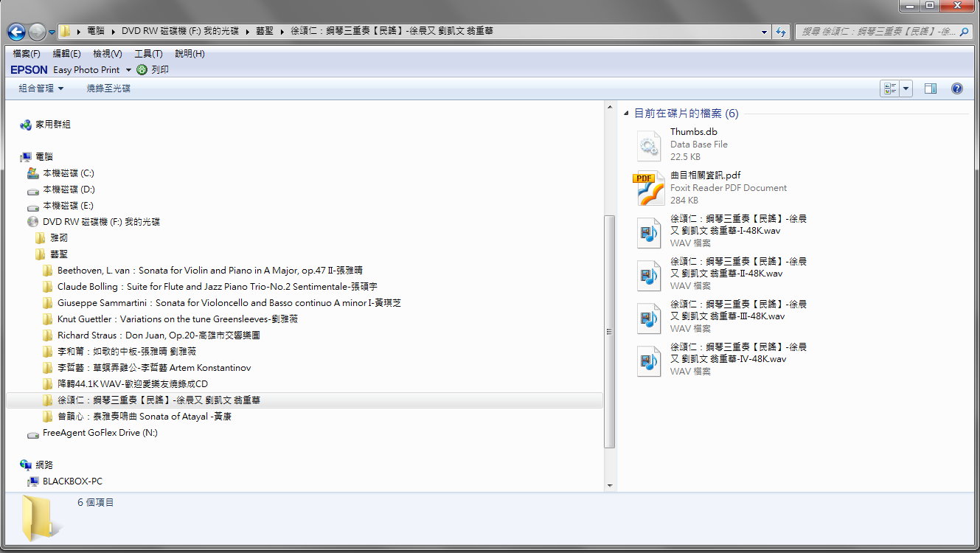The height and width of the screenshot is (553, 980).
Task: Click the change view icon
Action: tap(890, 88)
